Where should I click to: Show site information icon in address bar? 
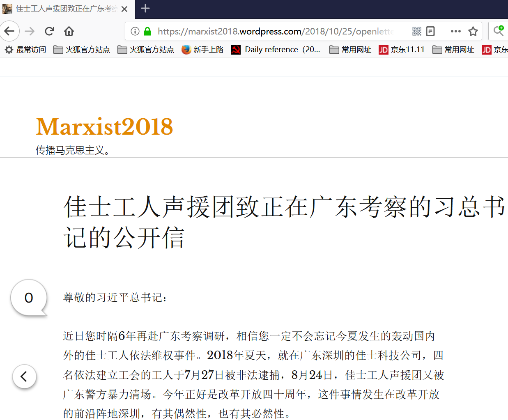135,31
